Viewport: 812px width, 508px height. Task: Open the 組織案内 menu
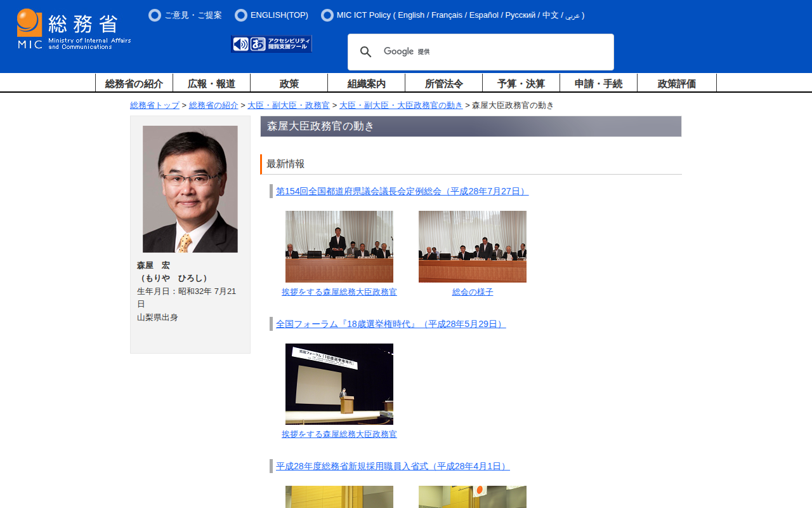point(366,83)
